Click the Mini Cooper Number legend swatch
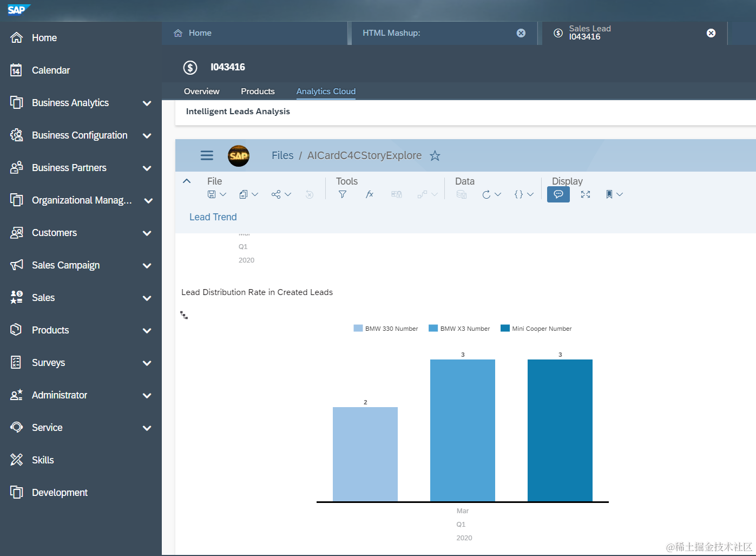The height and width of the screenshot is (556, 756). click(505, 328)
